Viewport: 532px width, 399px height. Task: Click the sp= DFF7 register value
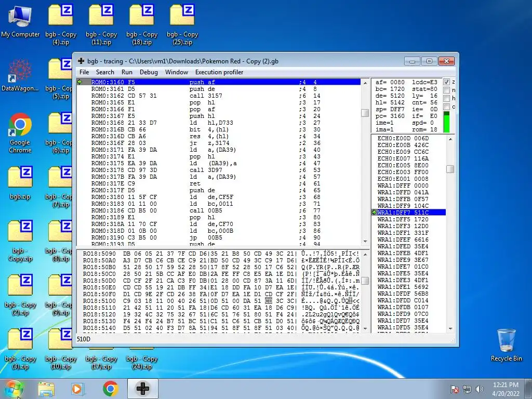[x=390, y=109]
